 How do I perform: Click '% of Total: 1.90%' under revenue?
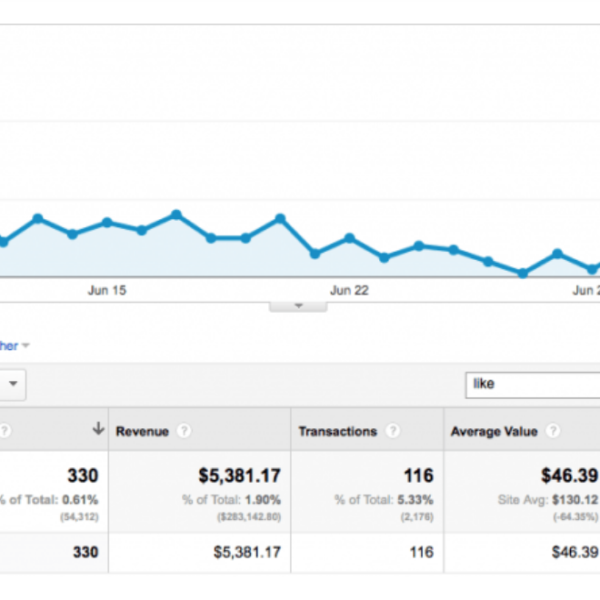232,500
